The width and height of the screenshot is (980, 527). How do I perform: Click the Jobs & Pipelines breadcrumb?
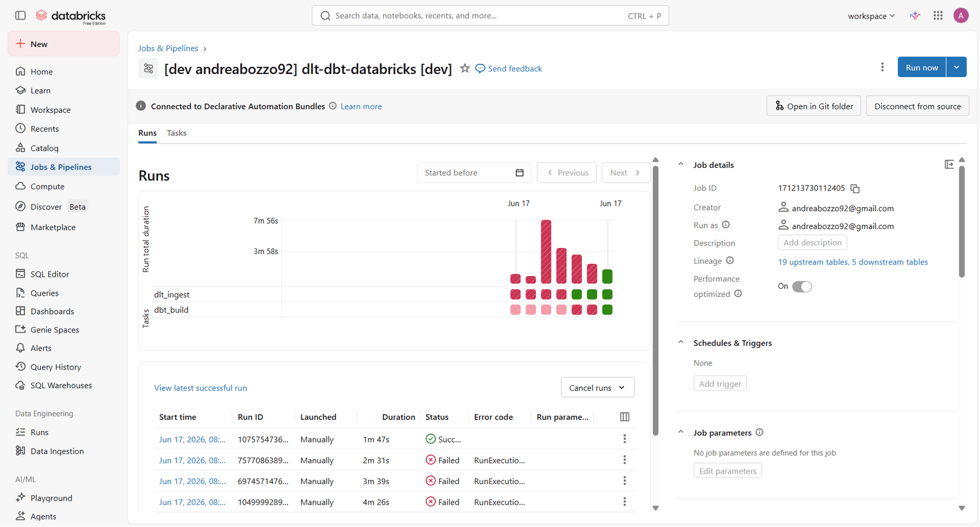pos(168,48)
